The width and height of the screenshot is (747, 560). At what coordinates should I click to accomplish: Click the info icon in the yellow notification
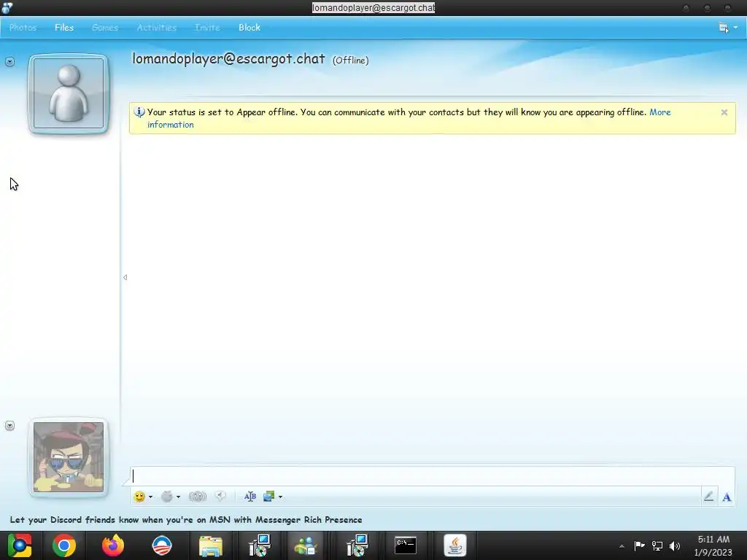pyautogui.click(x=139, y=112)
